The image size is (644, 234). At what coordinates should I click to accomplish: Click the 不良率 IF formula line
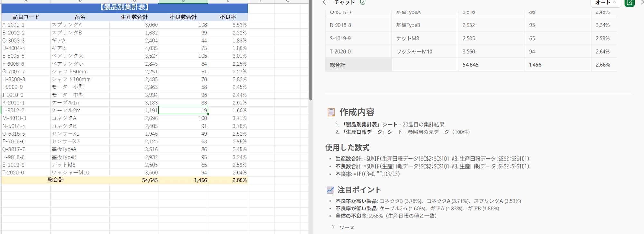coord(368,174)
